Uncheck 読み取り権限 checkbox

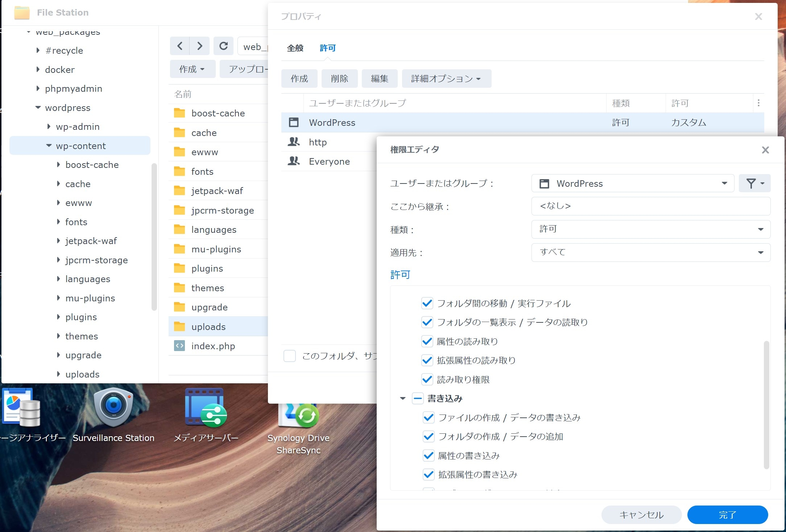(x=427, y=380)
